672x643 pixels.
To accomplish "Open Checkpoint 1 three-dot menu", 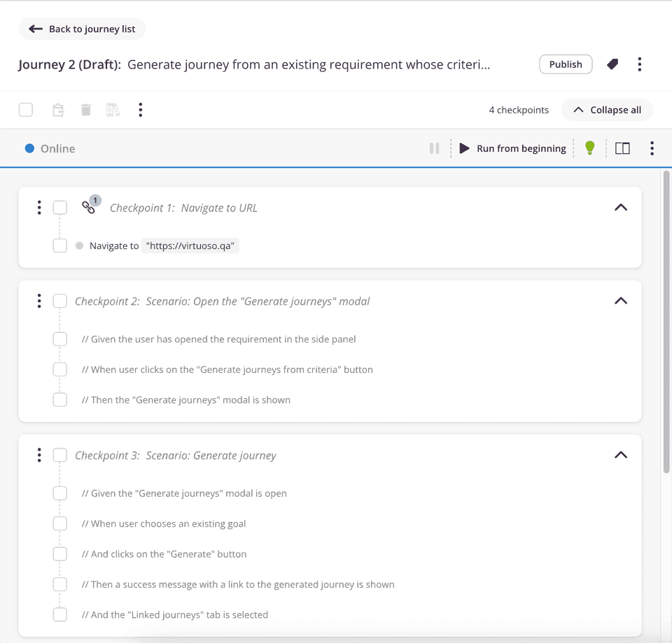I will pos(39,208).
